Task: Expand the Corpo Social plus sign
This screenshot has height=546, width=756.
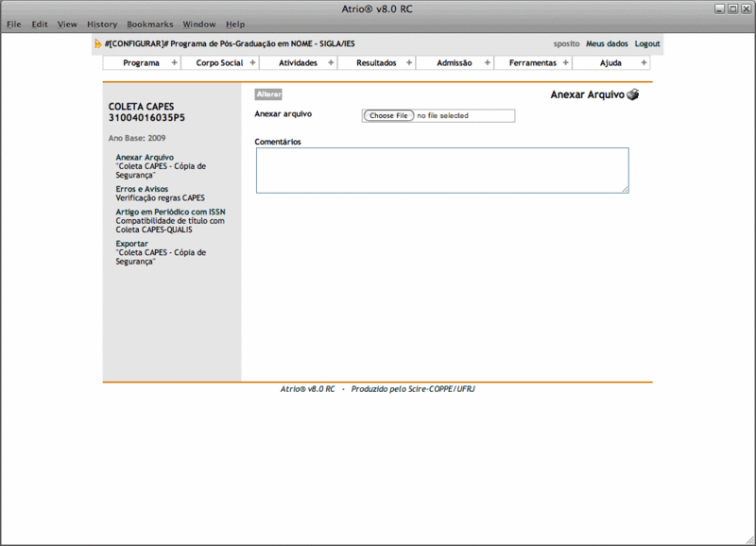Action: (x=252, y=63)
